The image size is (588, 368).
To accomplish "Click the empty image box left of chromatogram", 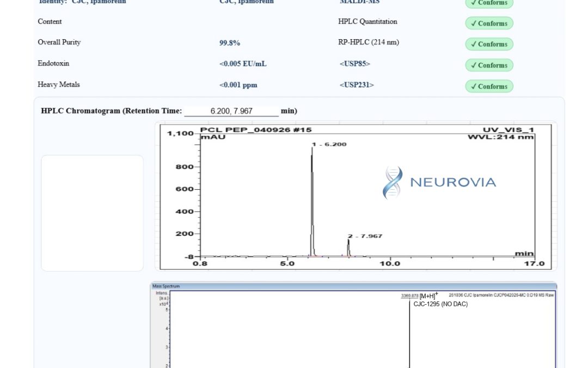I will (92, 213).
